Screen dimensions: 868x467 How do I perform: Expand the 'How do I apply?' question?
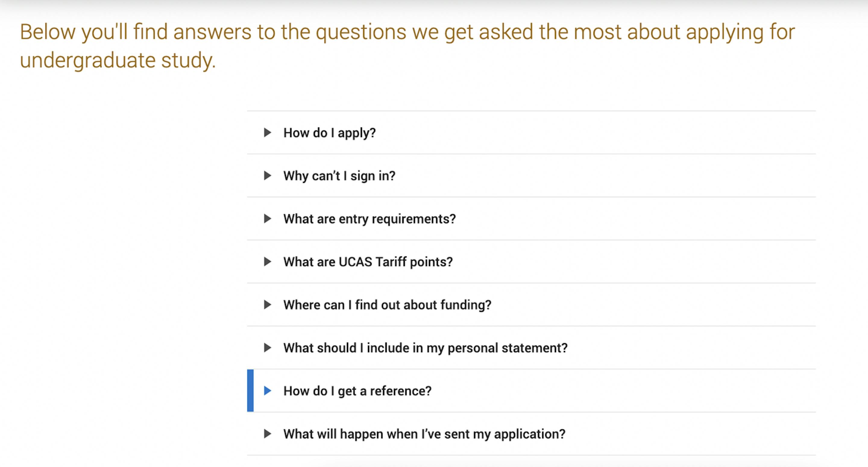531,133
